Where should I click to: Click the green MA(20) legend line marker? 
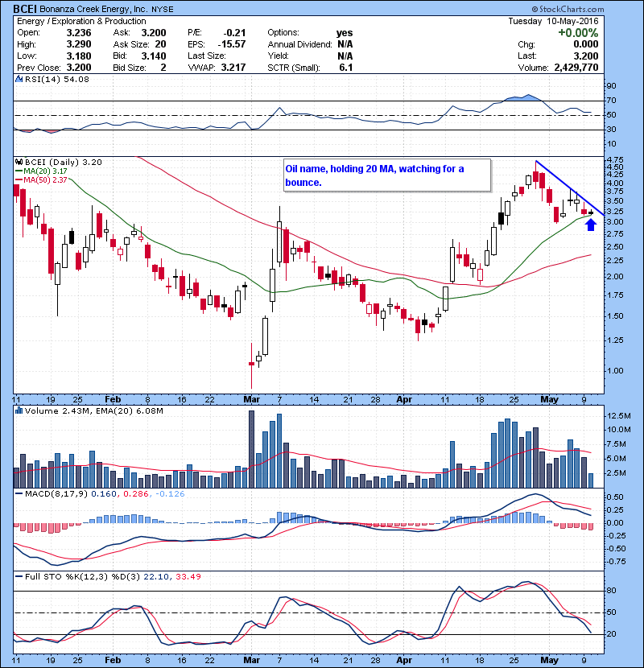[x=19, y=171]
